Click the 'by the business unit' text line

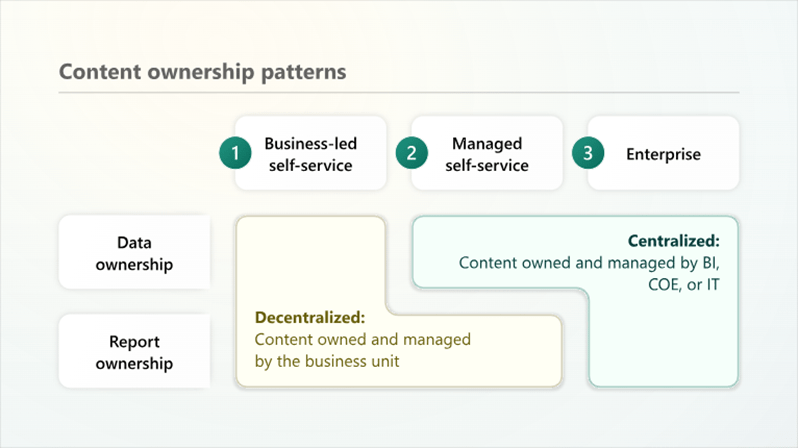[327, 361]
